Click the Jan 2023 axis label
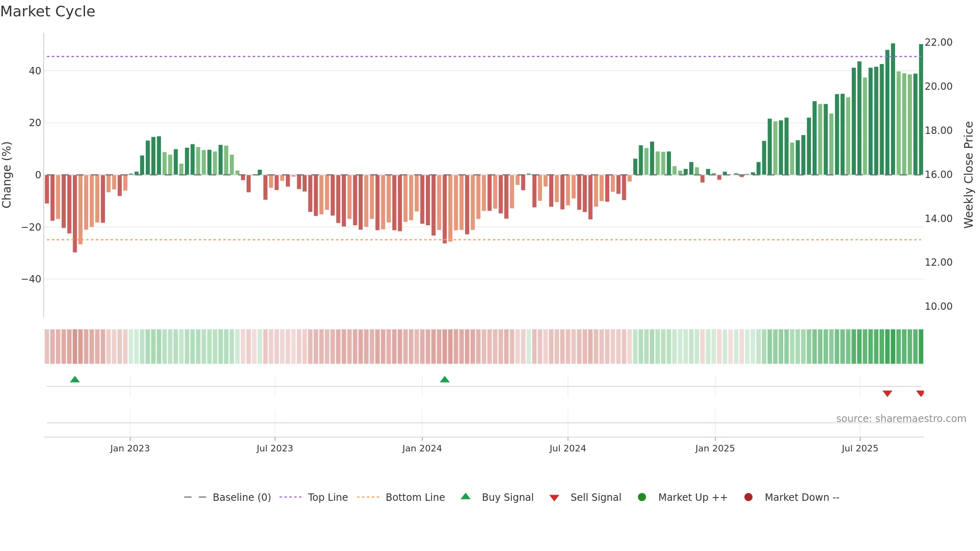The width and height of the screenshot is (980, 551). [130, 448]
